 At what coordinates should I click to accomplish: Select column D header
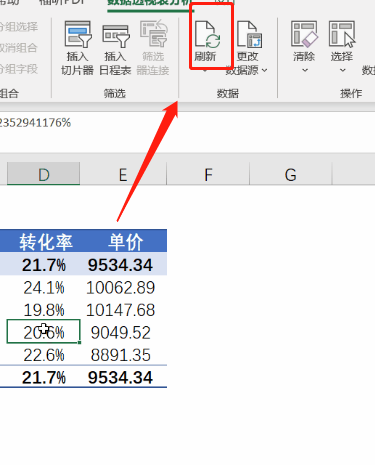coord(43,174)
